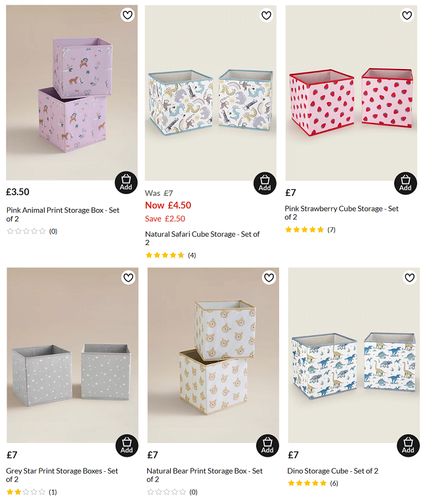Save Natural Bear Print Box to wishlist
Screen dimensions: 427x504
pos(269,278)
